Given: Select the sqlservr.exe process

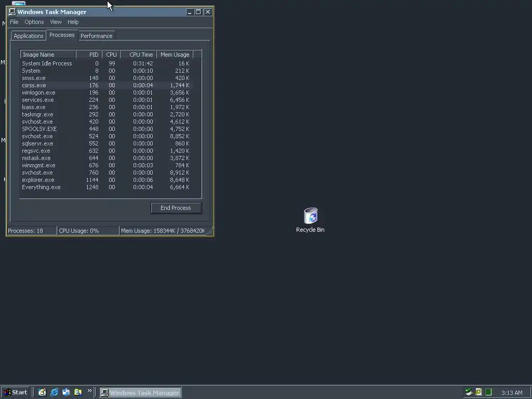Looking at the screenshot, I should (106, 143).
